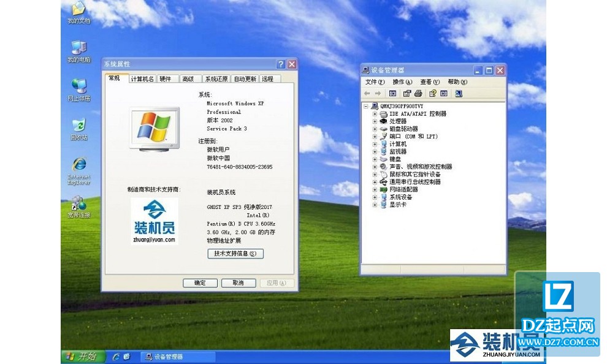Select the 鼠标和其它指针设备 mouse icon

coord(384,174)
